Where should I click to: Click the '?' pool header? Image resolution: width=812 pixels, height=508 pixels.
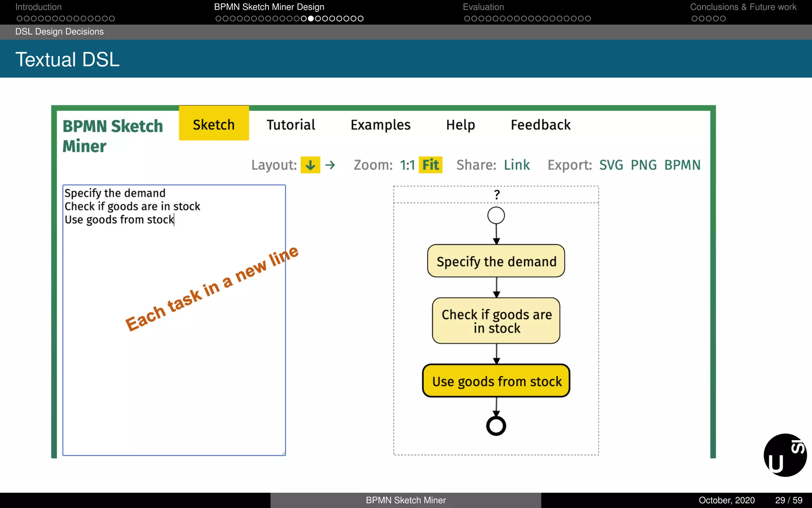pos(496,194)
